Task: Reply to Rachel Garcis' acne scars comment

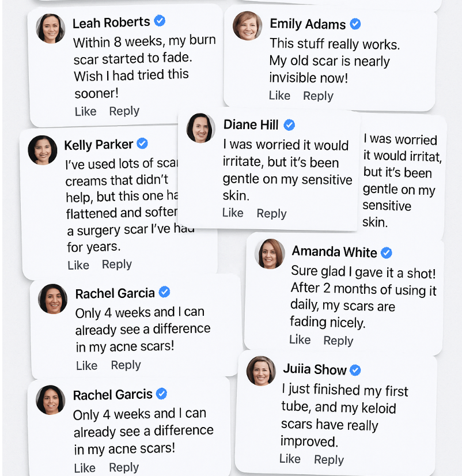Action: (x=124, y=467)
